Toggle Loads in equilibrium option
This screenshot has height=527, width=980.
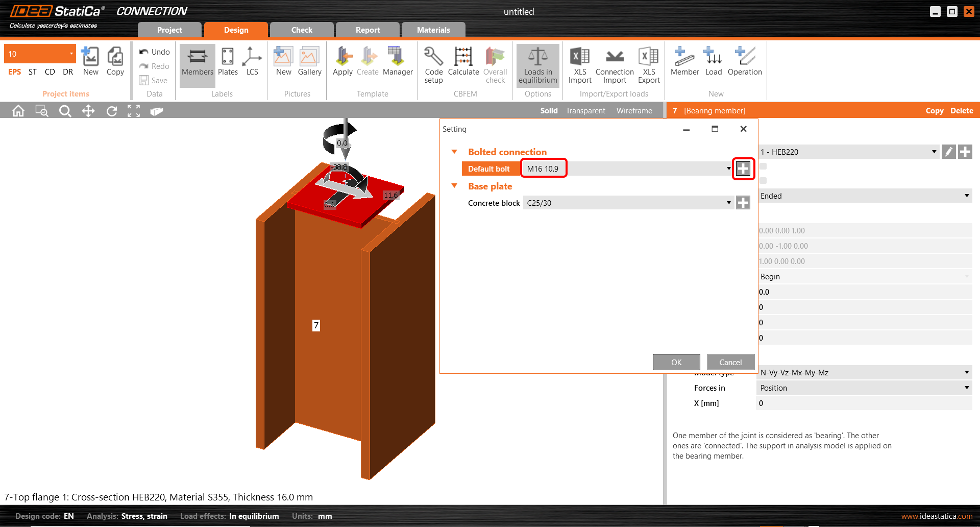[x=537, y=65]
